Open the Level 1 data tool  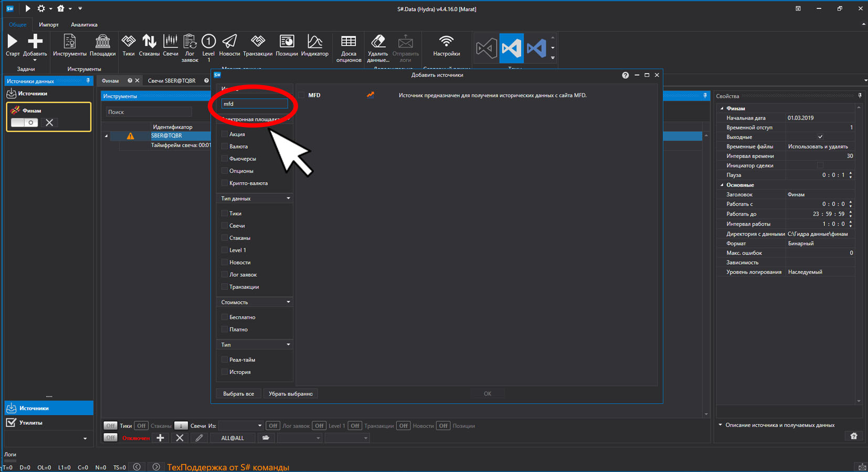click(208, 48)
